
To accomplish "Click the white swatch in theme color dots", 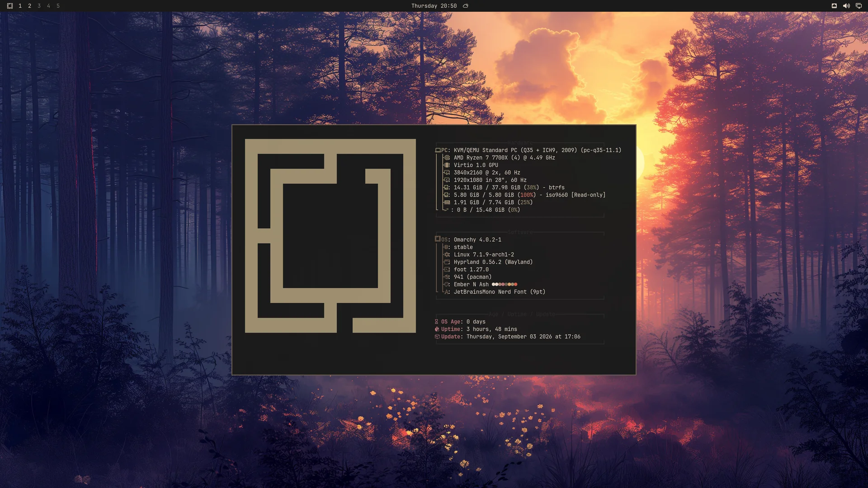I will (x=493, y=285).
